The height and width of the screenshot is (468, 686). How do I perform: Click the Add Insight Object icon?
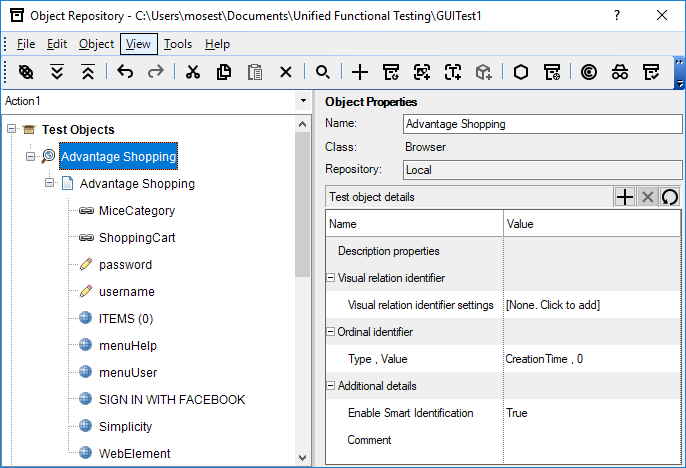tap(422, 72)
